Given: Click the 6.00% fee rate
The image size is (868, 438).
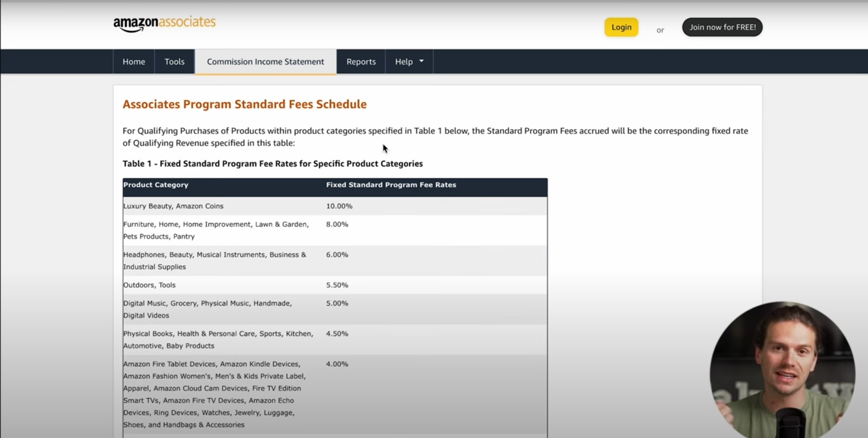Looking at the screenshot, I should point(337,255).
